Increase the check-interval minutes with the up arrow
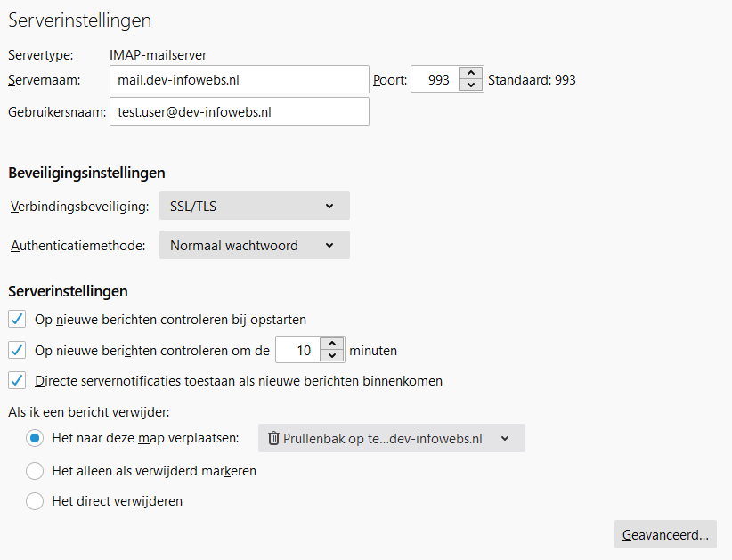The image size is (732, 560). coord(332,345)
